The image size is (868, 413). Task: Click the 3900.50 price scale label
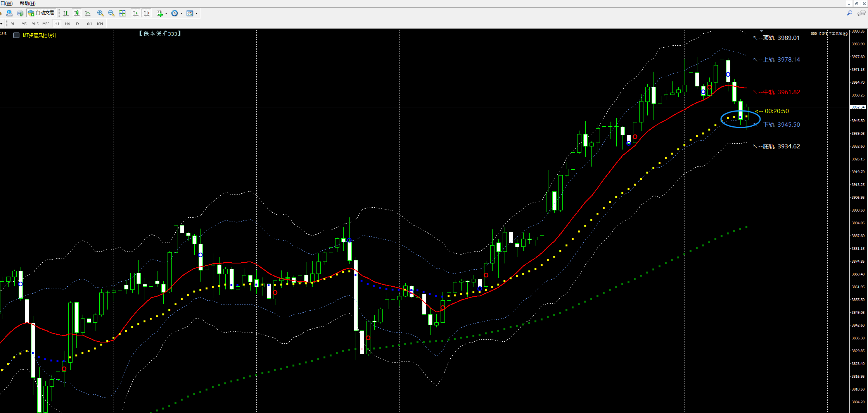pyautogui.click(x=858, y=210)
